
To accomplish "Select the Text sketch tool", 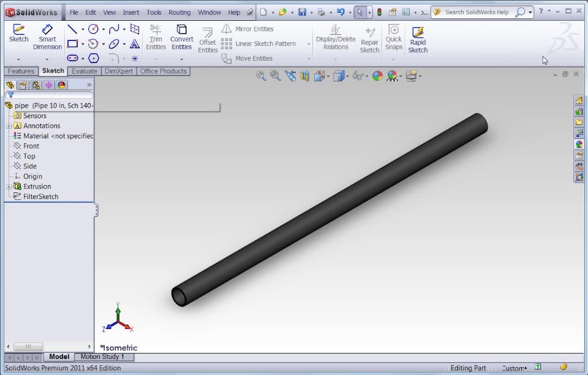I will tap(135, 44).
